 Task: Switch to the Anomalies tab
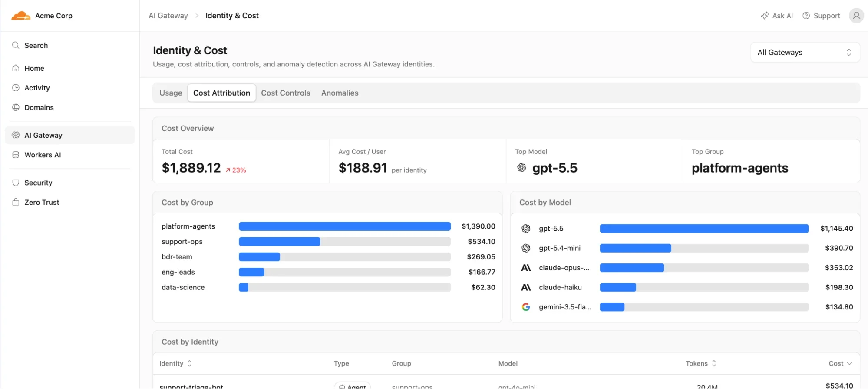340,93
